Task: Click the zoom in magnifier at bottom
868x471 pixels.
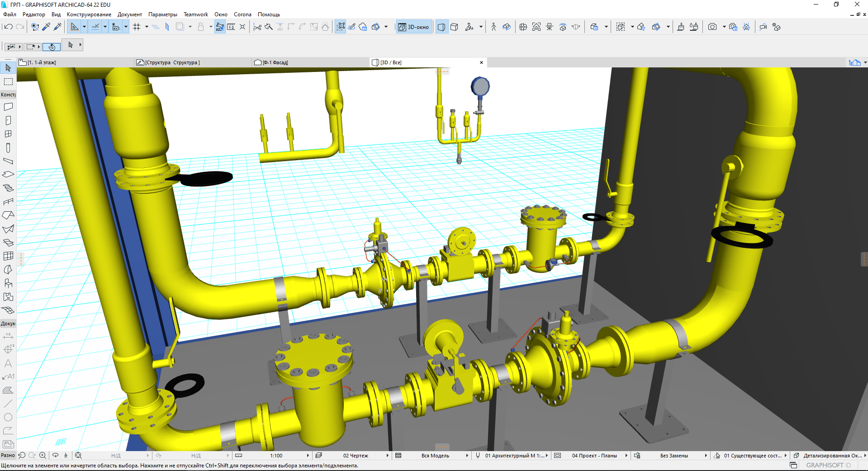Action: [43, 456]
